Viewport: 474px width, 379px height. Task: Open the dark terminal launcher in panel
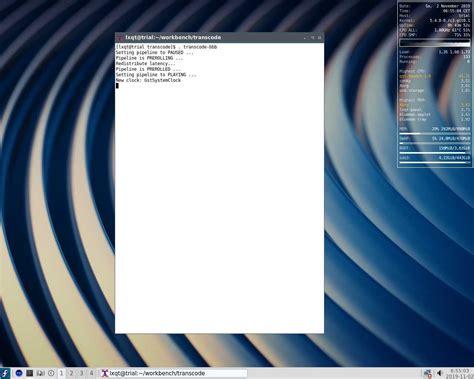(x=30, y=373)
